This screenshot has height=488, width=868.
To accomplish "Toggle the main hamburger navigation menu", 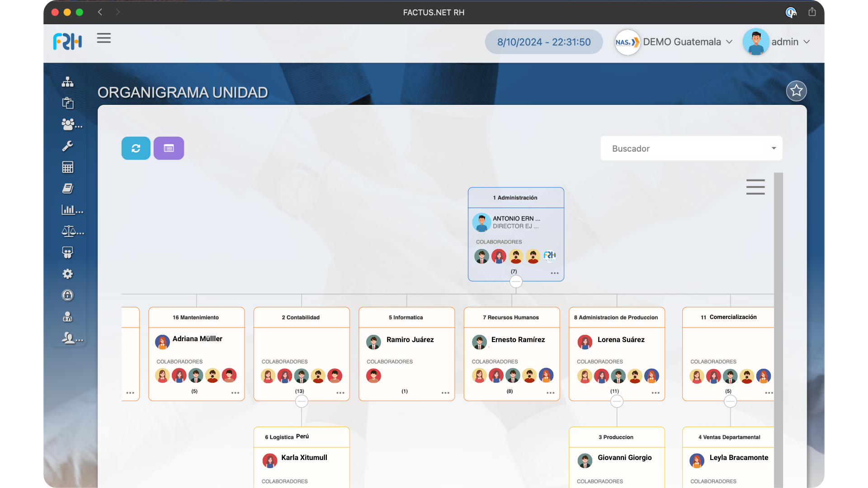I will point(104,38).
